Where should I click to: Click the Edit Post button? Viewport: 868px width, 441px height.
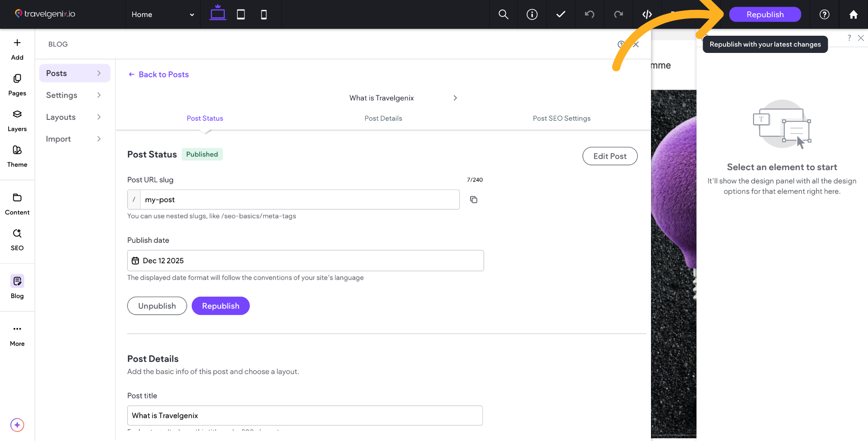(x=609, y=156)
